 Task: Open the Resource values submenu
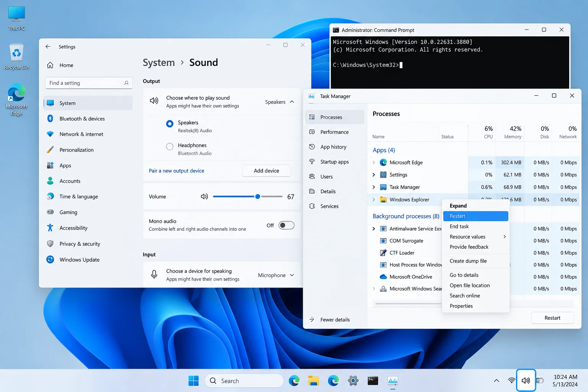[476, 237]
